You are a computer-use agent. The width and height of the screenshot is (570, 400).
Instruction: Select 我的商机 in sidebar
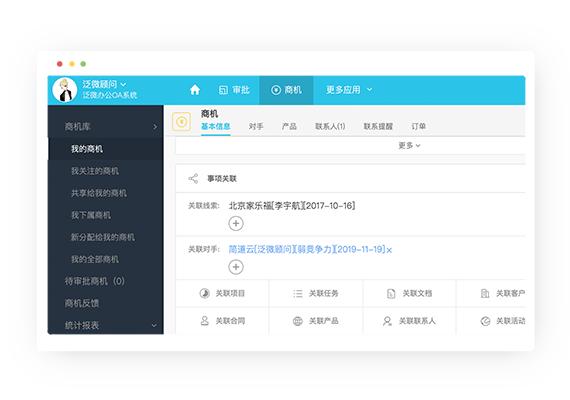pyautogui.click(x=106, y=149)
